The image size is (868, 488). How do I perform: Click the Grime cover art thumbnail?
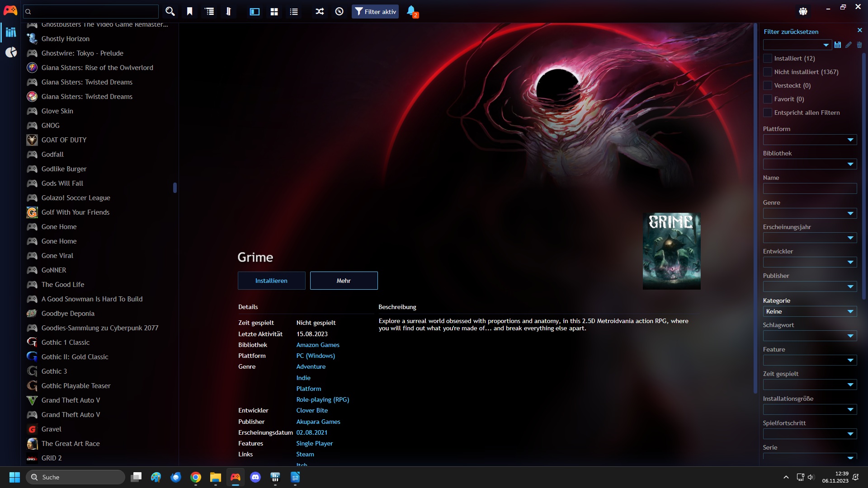click(x=672, y=251)
